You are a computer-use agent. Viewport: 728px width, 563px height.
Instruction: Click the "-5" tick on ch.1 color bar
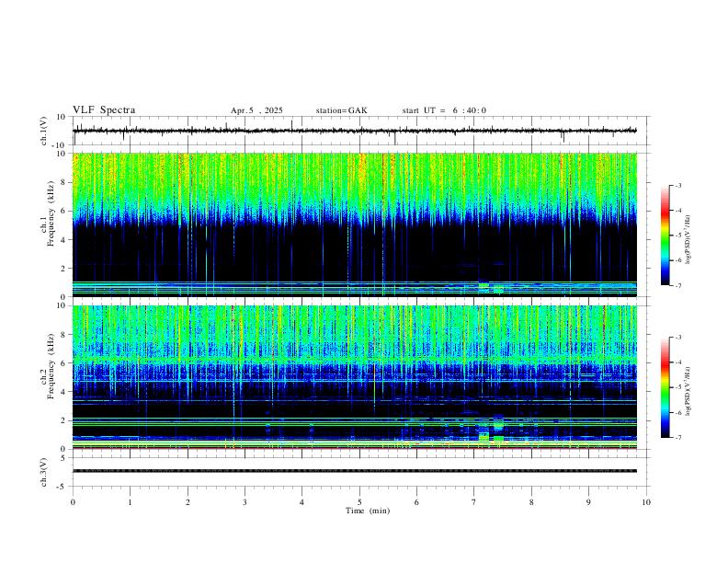tap(677, 236)
